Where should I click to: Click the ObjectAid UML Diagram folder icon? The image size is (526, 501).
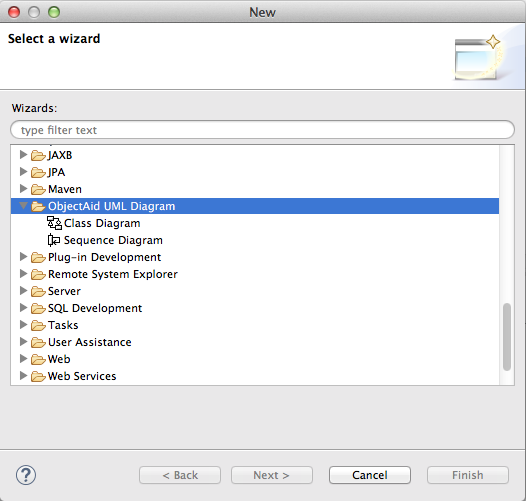tap(38, 206)
